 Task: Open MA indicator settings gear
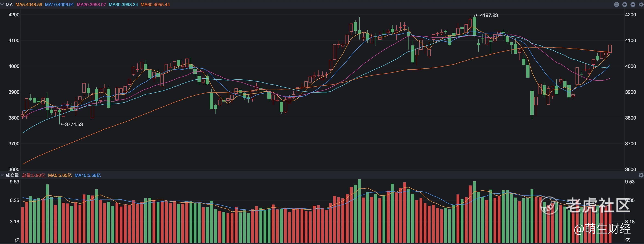point(641,5)
